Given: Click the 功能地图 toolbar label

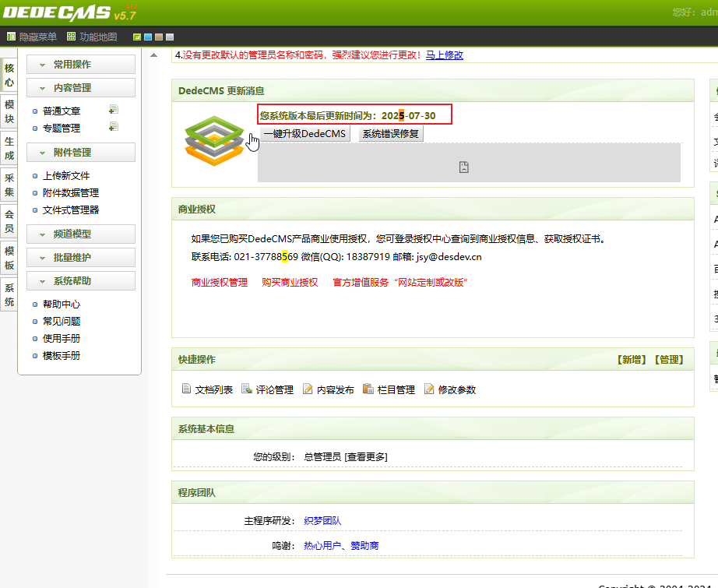Looking at the screenshot, I should 98,37.
